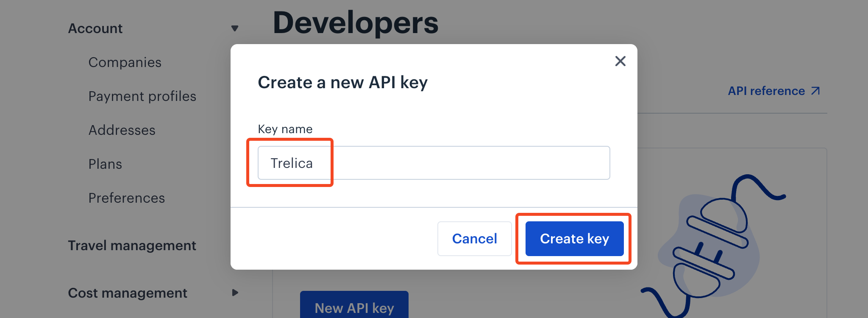Screen dimensions: 868x318
Task: Open the Plans page
Action: click(105, 164)
